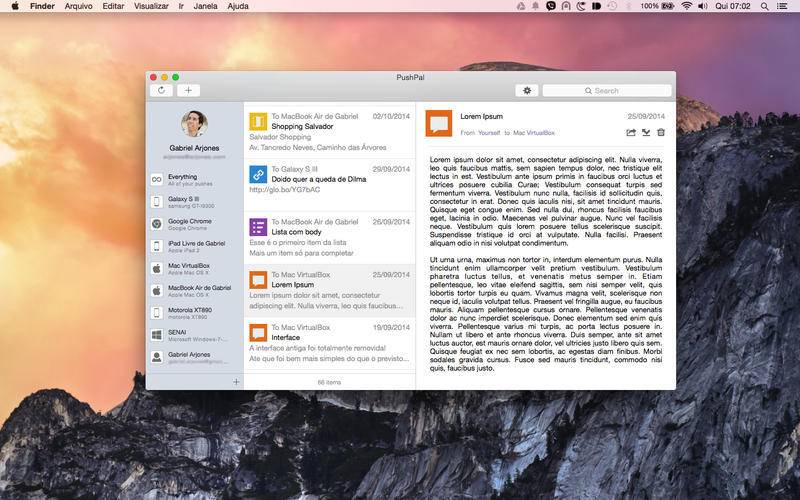
Task: Click the Do Not Disturb moon icon
Action: (x=581, y=6)
